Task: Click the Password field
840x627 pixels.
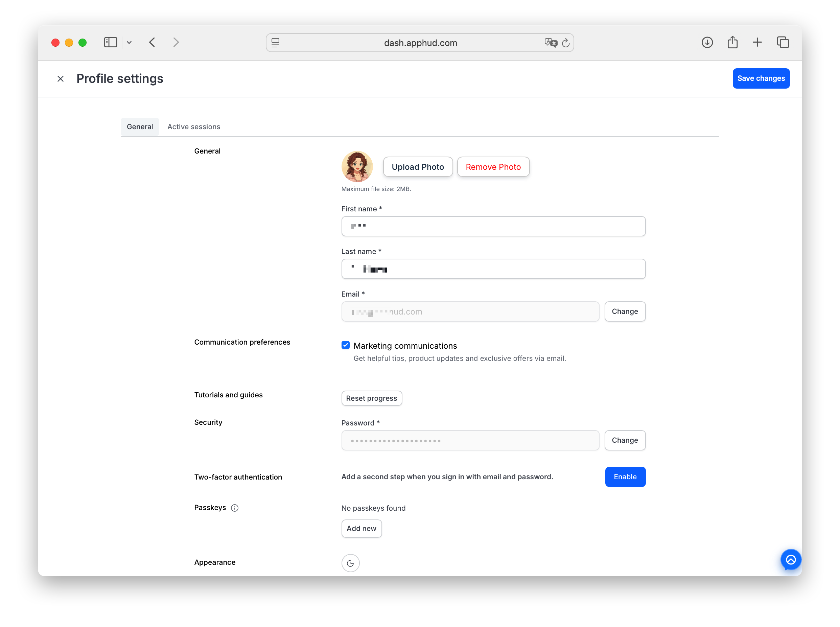Action: [470, 440]
